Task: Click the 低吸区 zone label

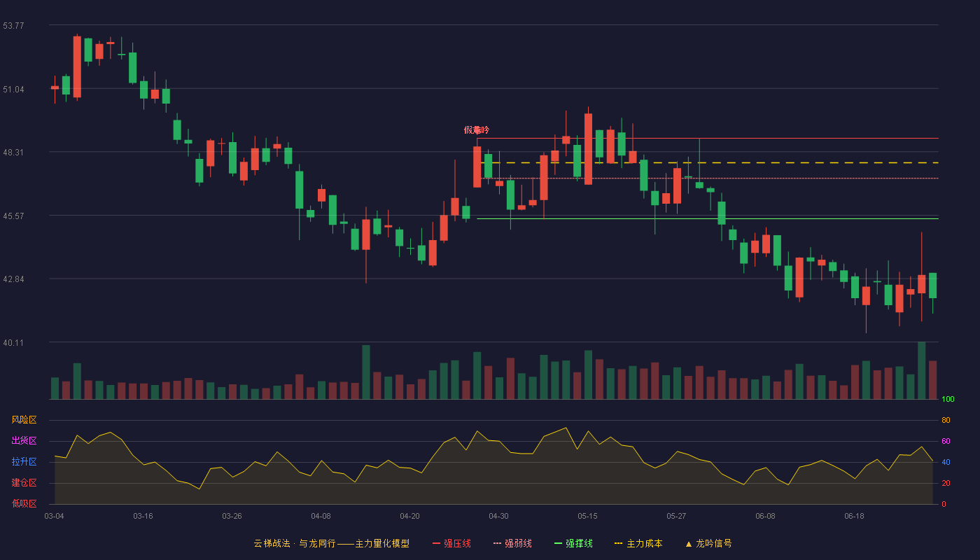Action: 24,503
